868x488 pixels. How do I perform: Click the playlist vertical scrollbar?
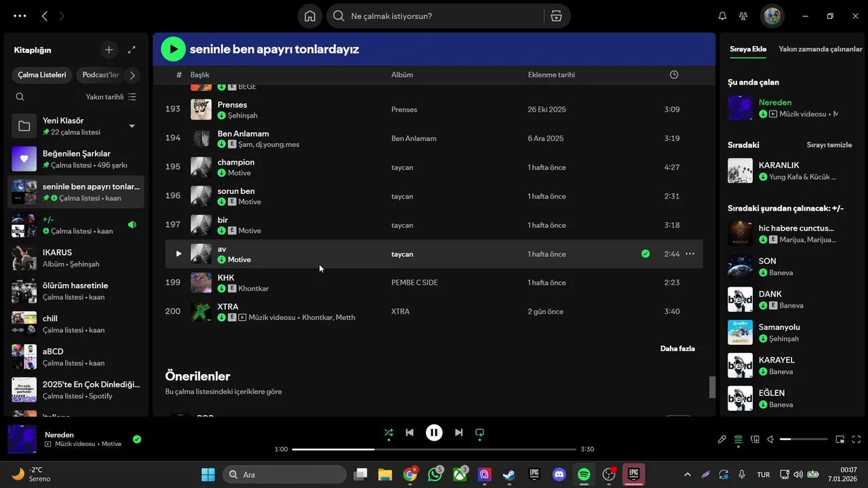click(712, 388)
